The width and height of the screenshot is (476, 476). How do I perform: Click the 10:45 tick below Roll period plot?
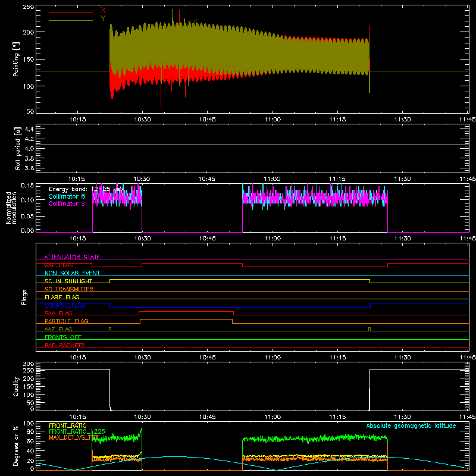click(207, 179)
